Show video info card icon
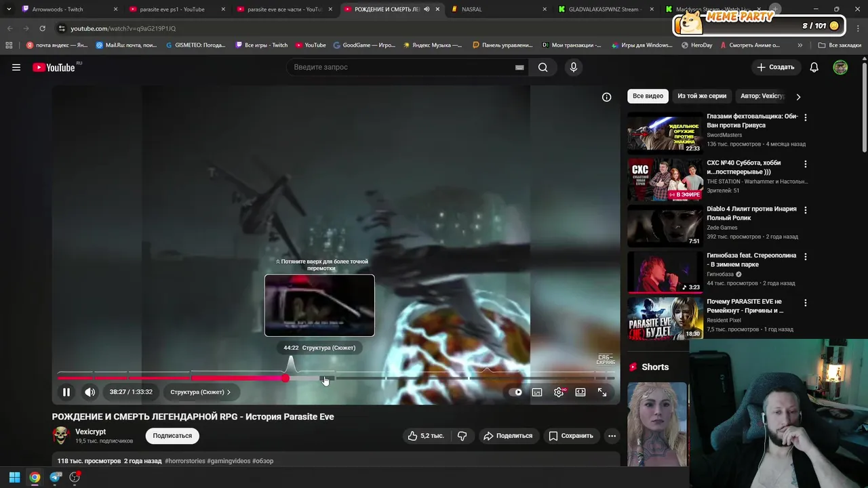868x488 pixels. click(607, 97)
